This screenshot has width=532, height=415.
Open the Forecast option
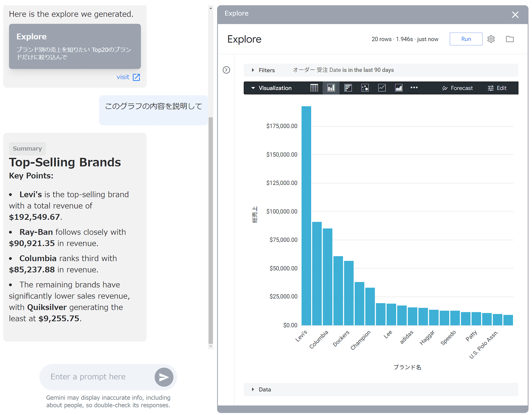point(457,88)
